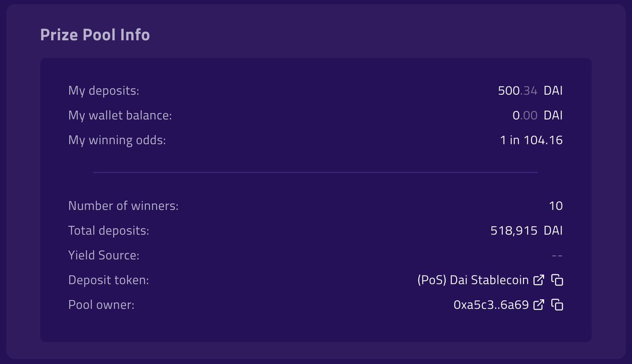Click the 500.34 DAI deposit amount
Screen dimensions: 632x364
coord(530,91)
